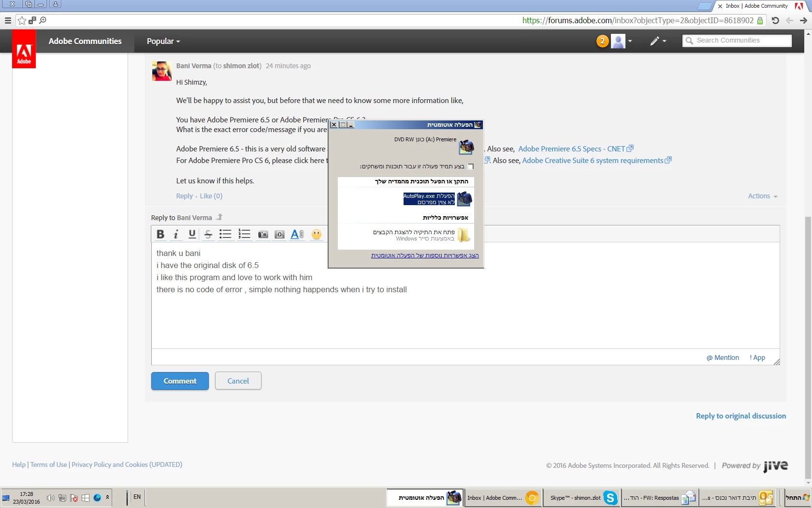Click the EN language indicator
Viewport: 812px width, 508px height.
click(x=137, y=497)
